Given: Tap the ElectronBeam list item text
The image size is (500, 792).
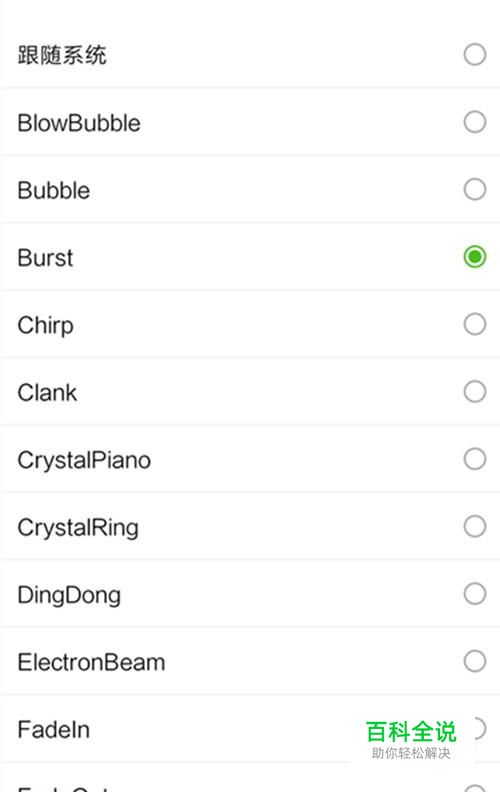Looking at the screenshot, I should click(91, 662).
